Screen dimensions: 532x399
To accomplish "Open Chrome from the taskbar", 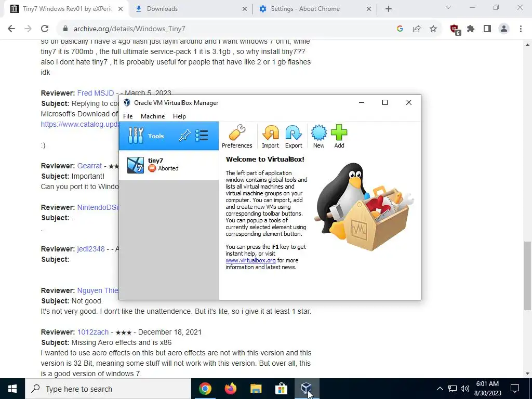I will [x=205, y=389].
